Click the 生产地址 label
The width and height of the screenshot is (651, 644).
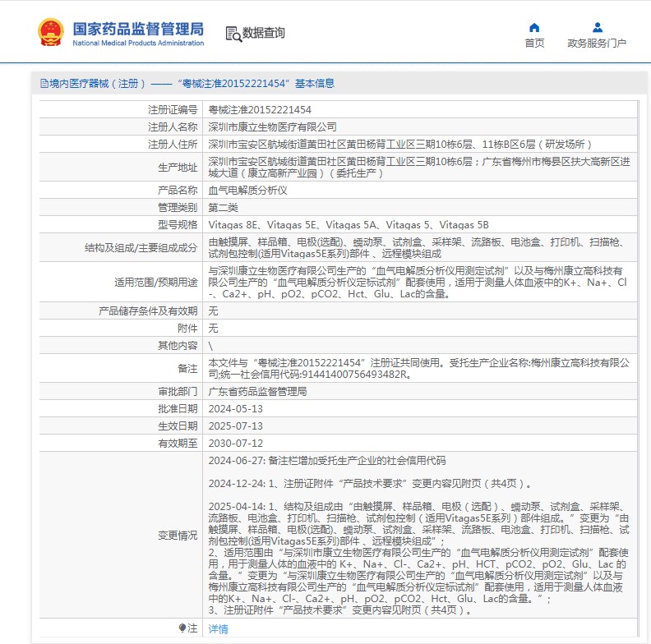click(x=178, y=168)
